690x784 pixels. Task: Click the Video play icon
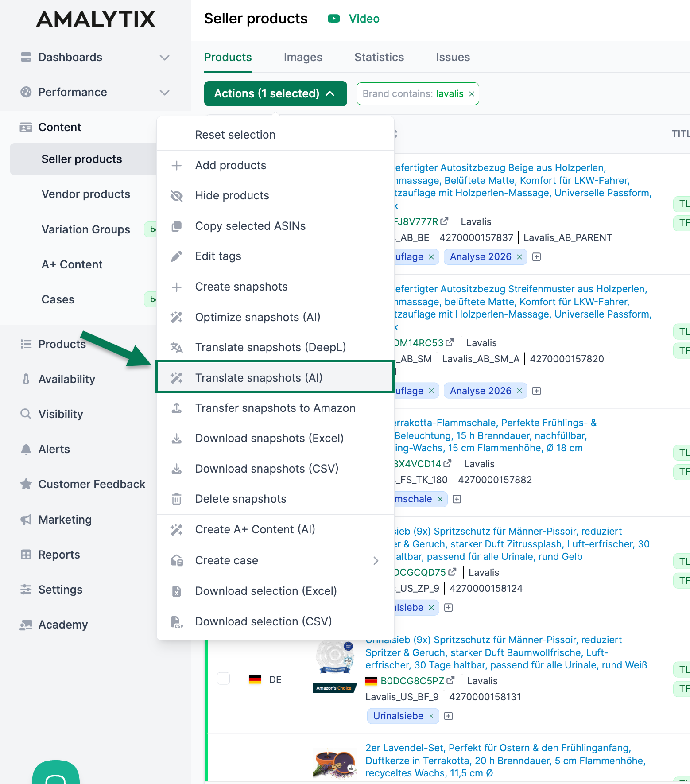(333, 19)
